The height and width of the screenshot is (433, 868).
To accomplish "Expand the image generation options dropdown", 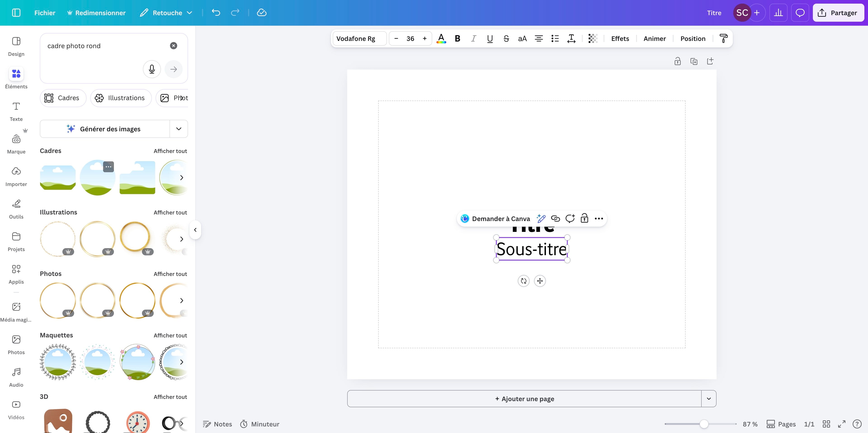I will [179, 129].
